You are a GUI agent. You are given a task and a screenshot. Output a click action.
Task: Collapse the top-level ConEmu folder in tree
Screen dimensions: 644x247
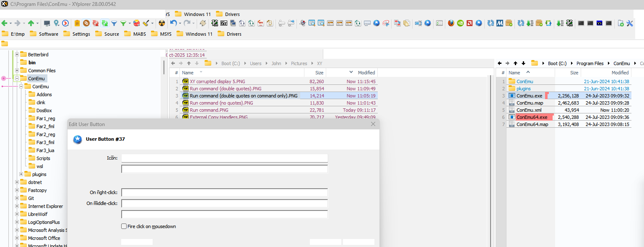(17, 79)
